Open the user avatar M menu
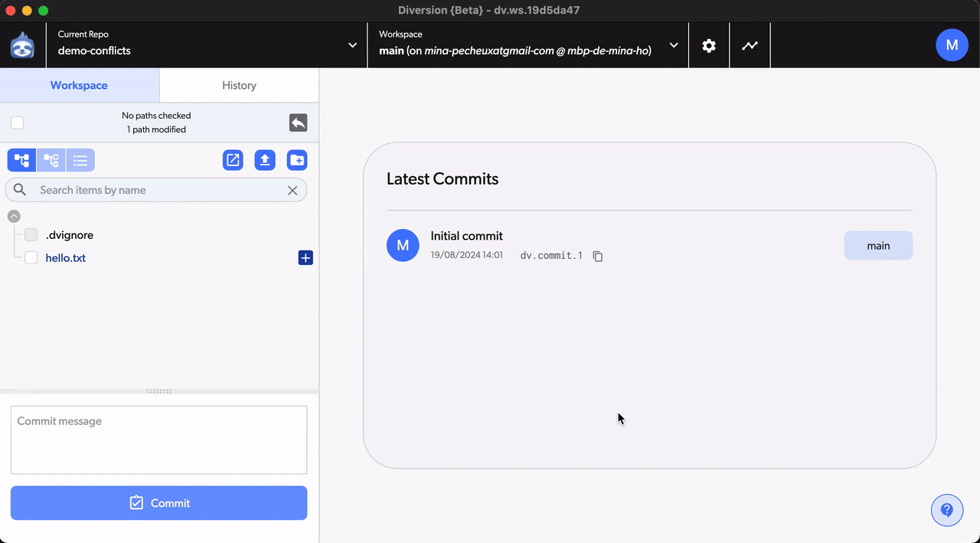 [x=952, y=45]
